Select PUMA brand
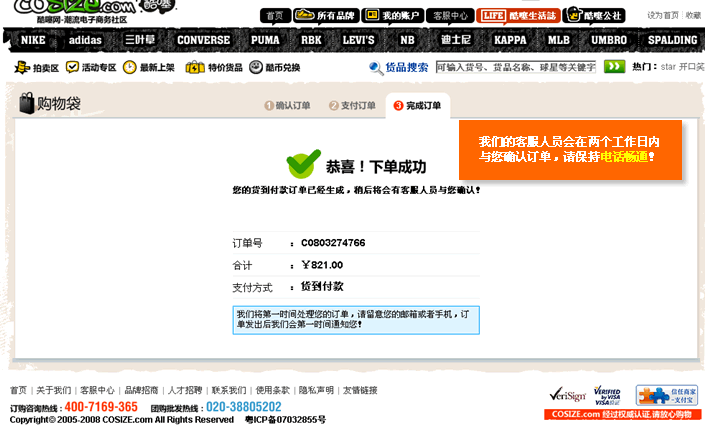705x447 pixels. click(x=265, y=40)
